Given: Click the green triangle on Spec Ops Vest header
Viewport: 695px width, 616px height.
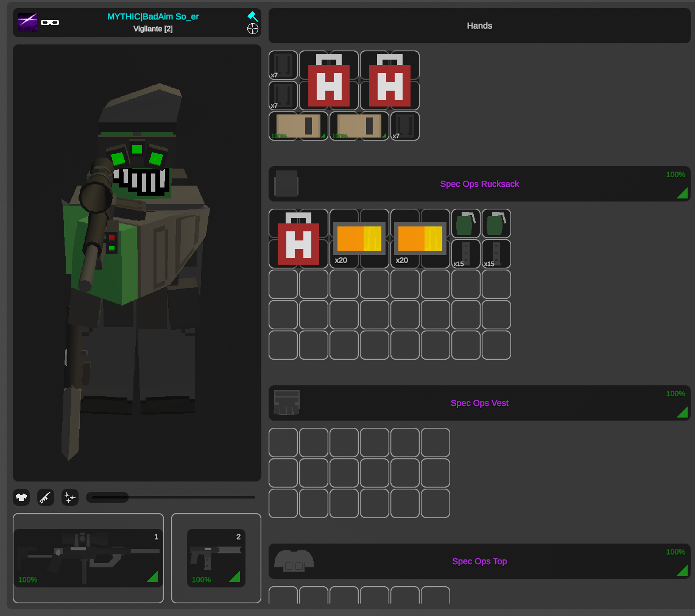Looking at the screenshot, I should [683, 412].
